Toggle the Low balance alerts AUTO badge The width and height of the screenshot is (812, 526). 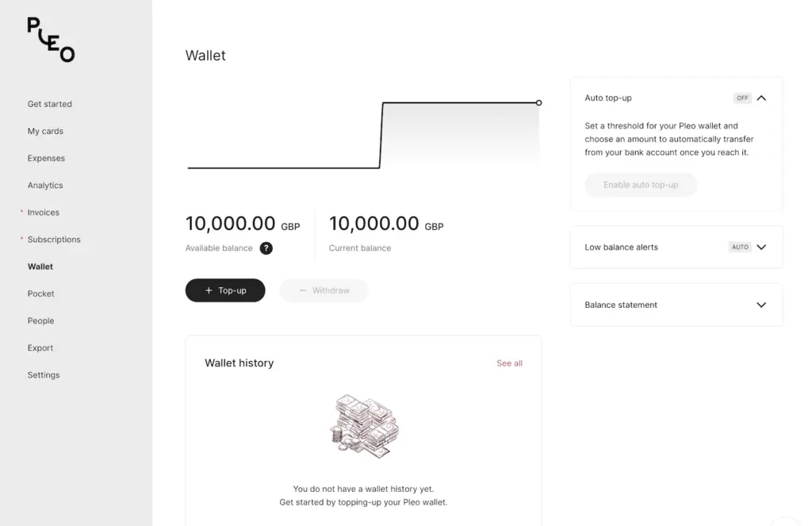(740, 248)
